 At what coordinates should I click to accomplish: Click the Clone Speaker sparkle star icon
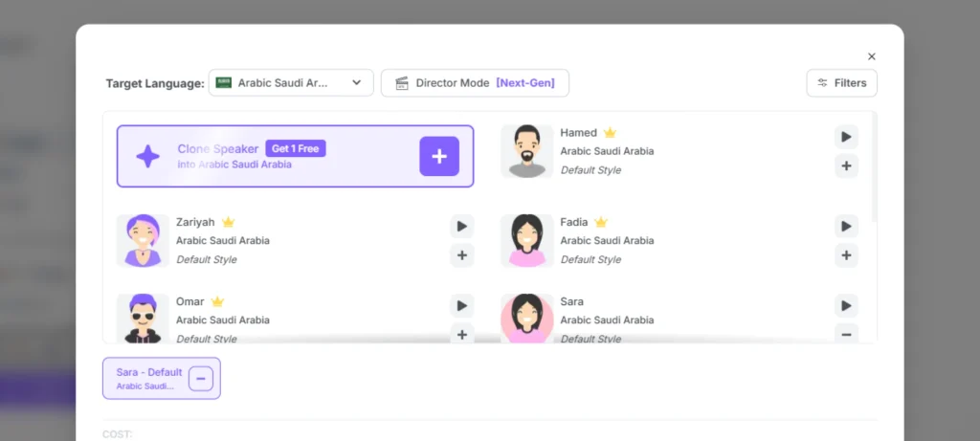(148, 156)
